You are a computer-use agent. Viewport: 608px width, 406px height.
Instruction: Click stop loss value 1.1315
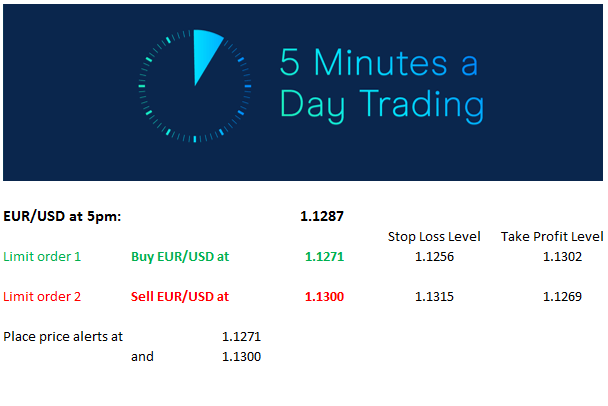(434, 297)
